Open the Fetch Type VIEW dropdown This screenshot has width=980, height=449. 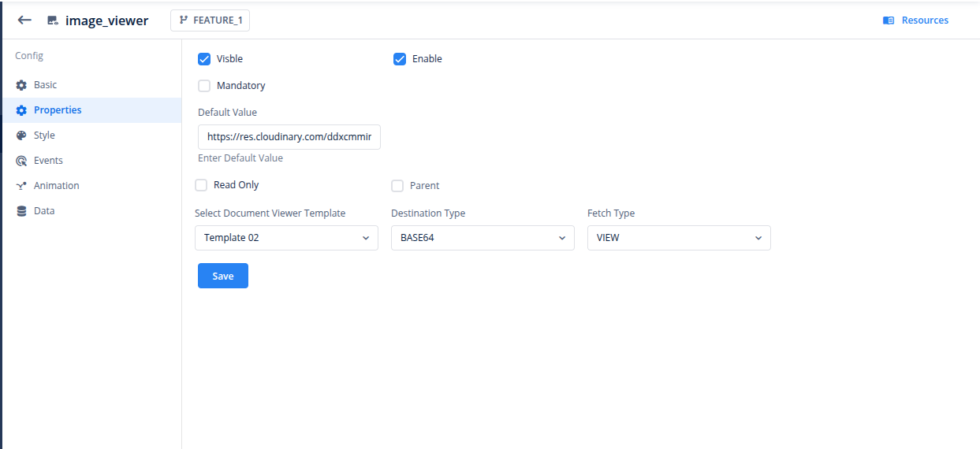[x=679, y=238]
